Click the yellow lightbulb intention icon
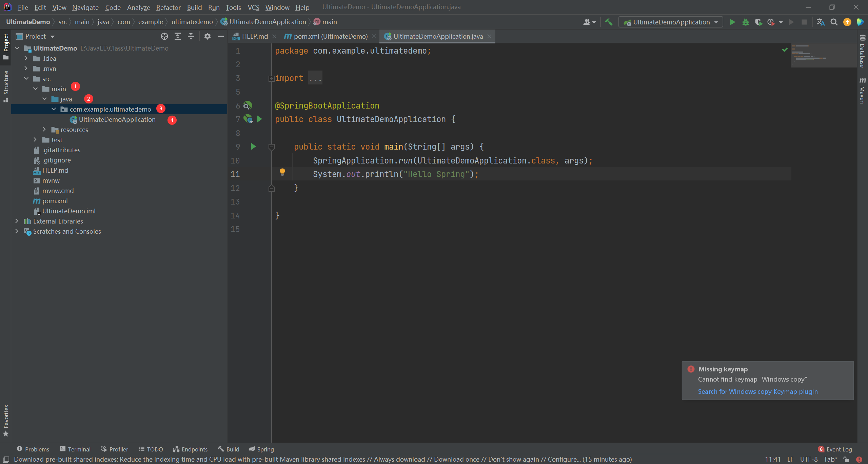The width and height of the screenshot is (868, 464). [282, 172]
